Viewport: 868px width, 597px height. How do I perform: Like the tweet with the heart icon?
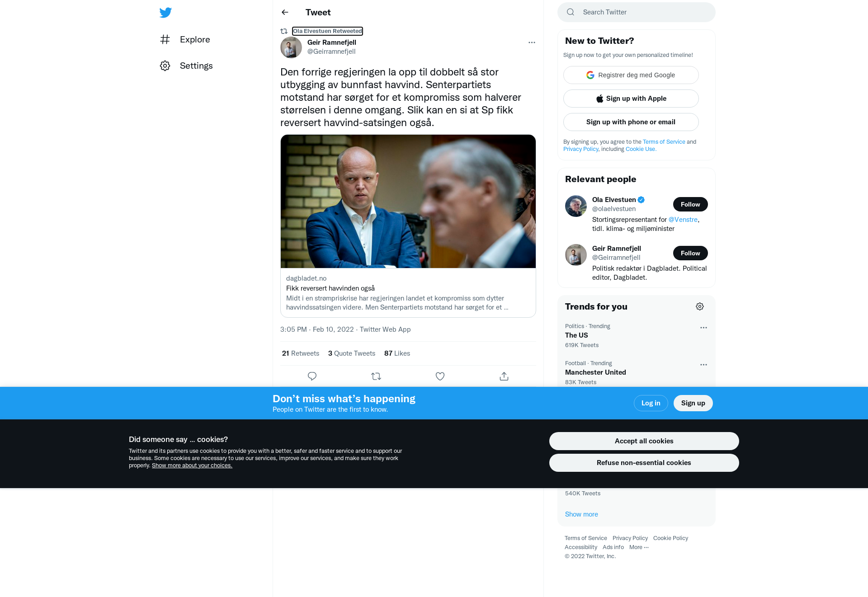coord(440,376)
